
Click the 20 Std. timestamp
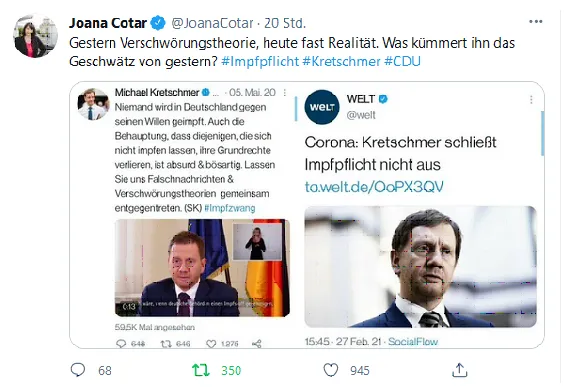[285, 23]
